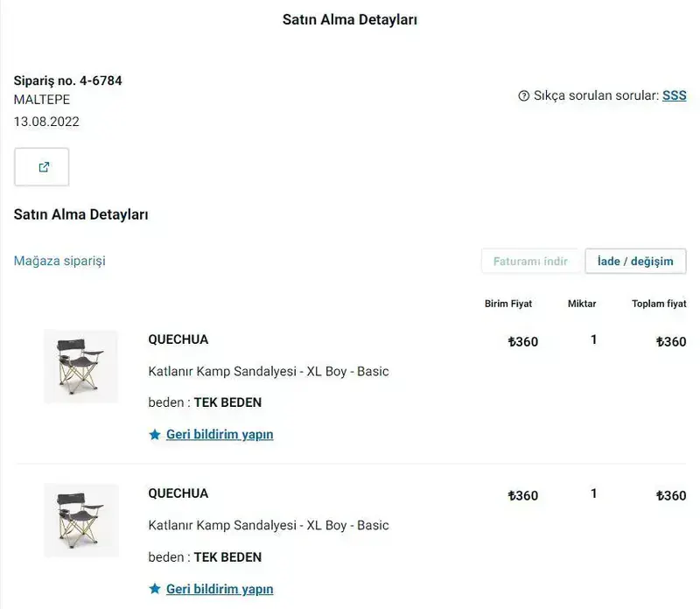Click the order date 13.08.2022
700x609 pixels.
coord(46,122)
